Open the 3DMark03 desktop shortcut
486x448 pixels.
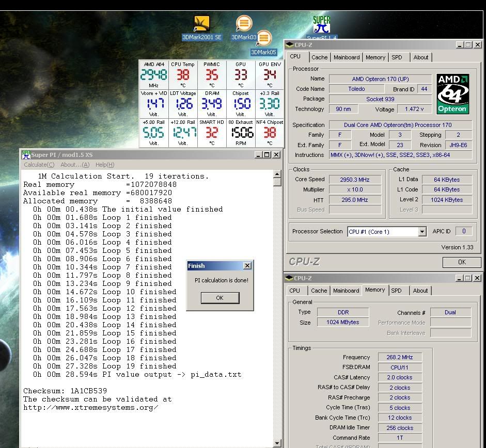(244, 24)
